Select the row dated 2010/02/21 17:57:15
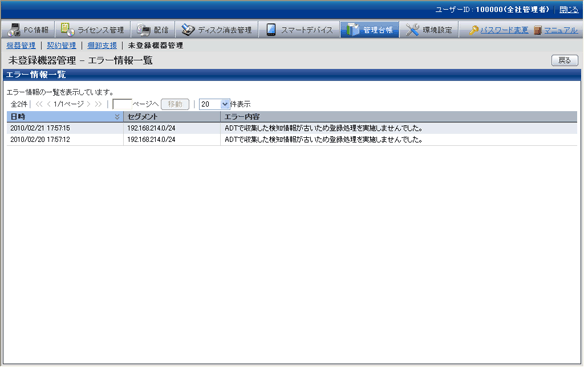Viewport: 584px width, 367px height. coord(292,128)
